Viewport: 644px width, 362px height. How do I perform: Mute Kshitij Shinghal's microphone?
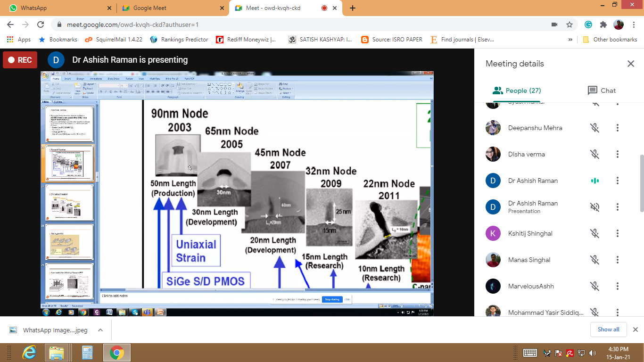click(x=594, y=233)
